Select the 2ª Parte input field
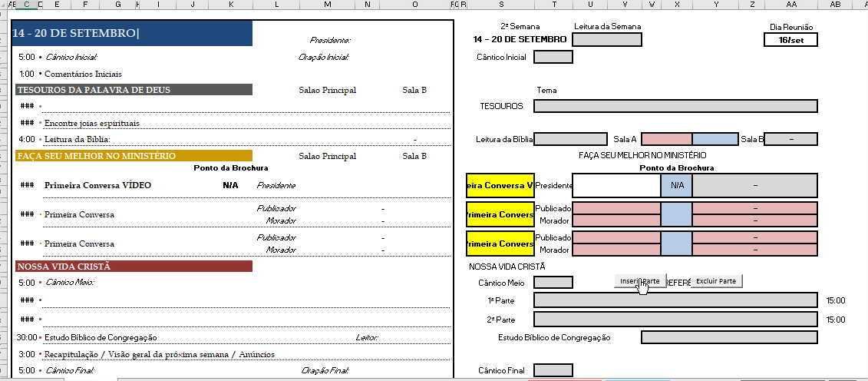The width and height of the screenshot is (868, 381). (x=675, y=320)
